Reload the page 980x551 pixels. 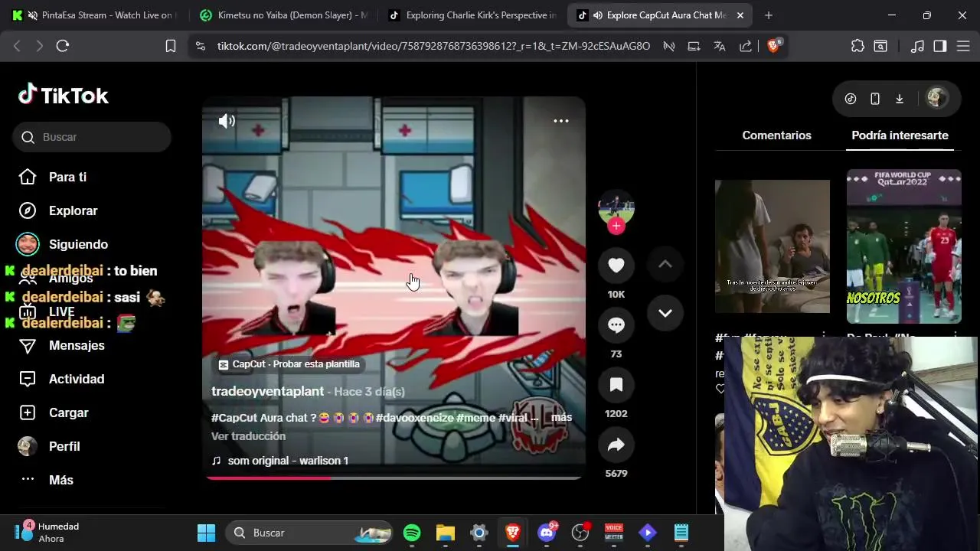pyautogui.click(x=63, y=46)
